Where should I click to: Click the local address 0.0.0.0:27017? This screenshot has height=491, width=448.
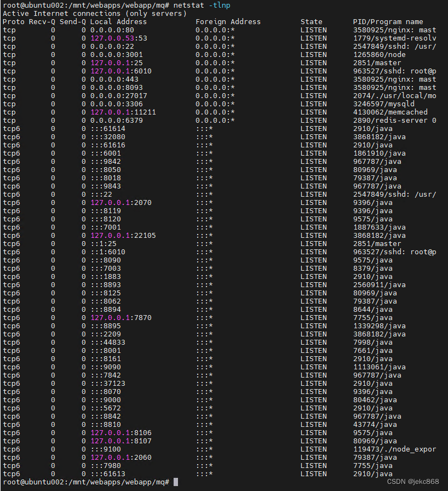[119, 96]
